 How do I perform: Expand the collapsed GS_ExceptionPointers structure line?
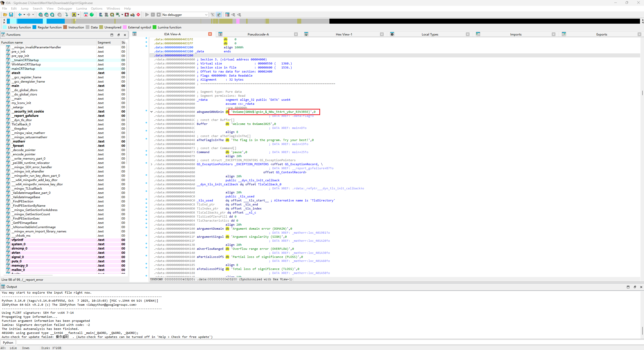point(152,164)
